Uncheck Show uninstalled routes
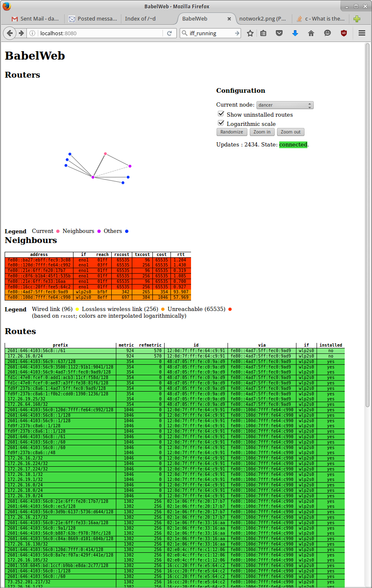Image resolution: width=372 pixels, height=588 pixels. pyautogui.click(x=221, y=114)
